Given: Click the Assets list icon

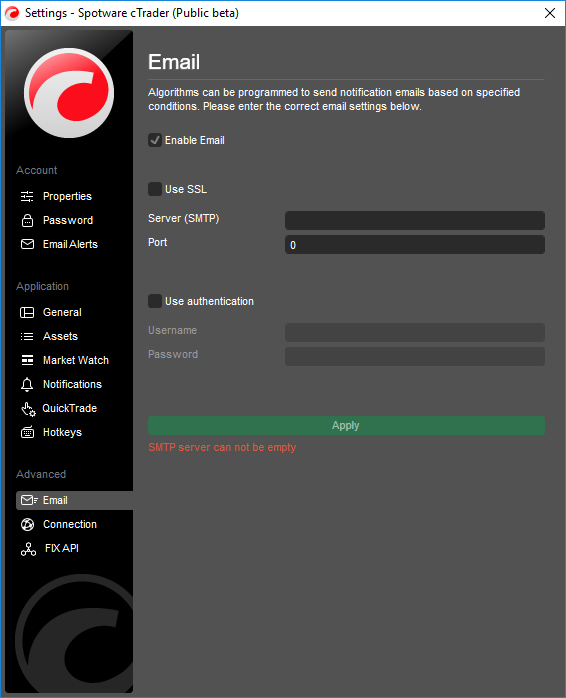Looking at the screenshot, I should tap(27, 337).
